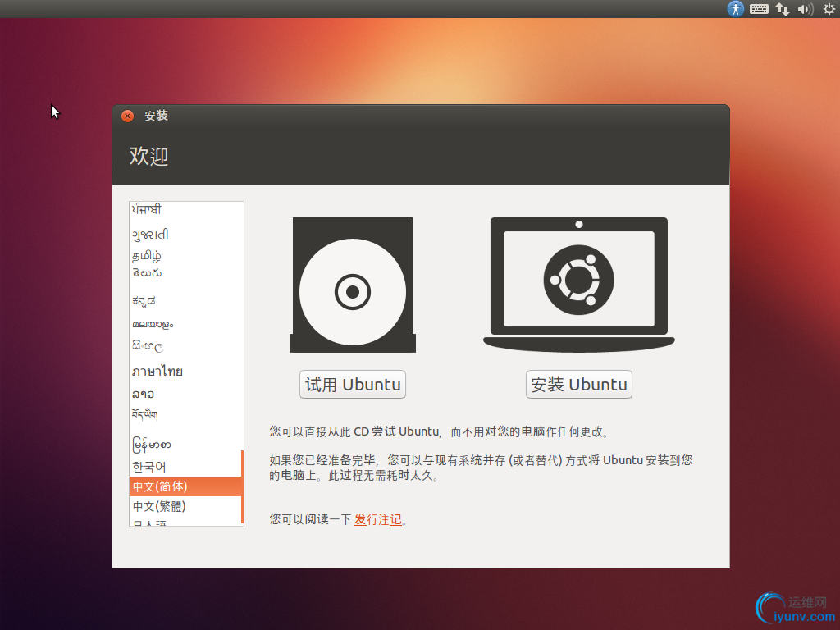The height and width of the screenshot is (630, 840).
Task: Click the language list scrollbar thumb
Action: (243, 486)
